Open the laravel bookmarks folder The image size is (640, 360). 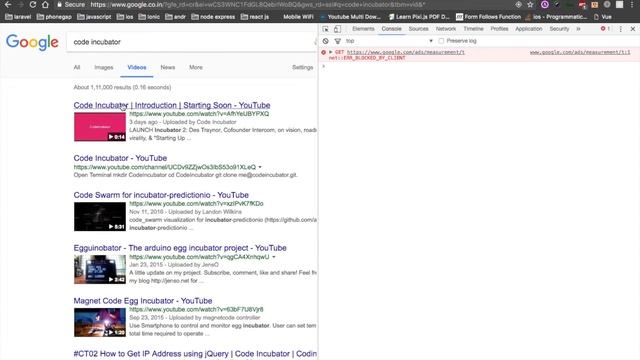18,17
